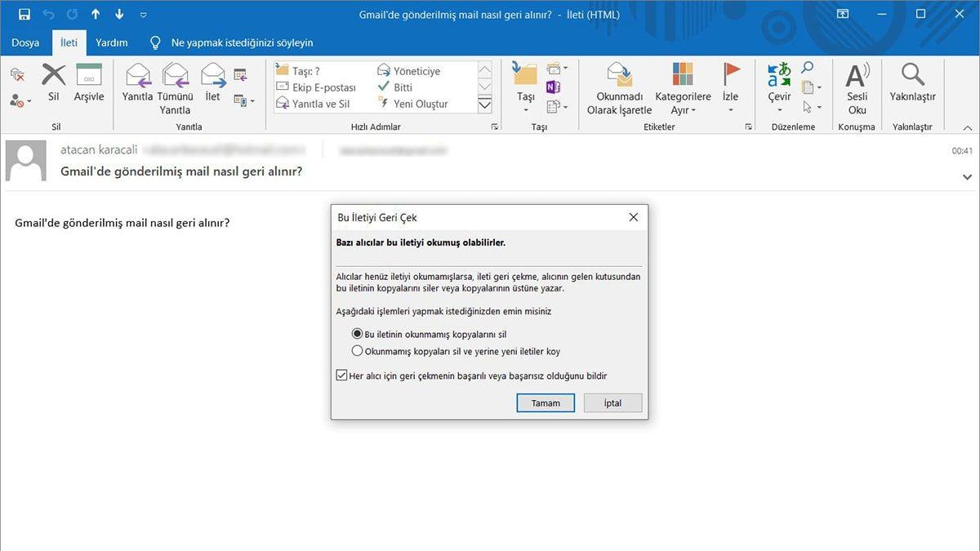Image resolution: width=980 pixels, height=551 pixels.
Task: Switch to the Dosya tab
Action: click(25, 42)
